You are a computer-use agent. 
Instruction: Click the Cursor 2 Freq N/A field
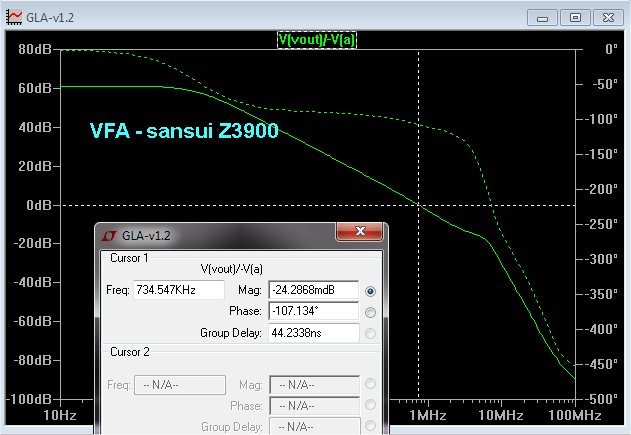[179, 385]
